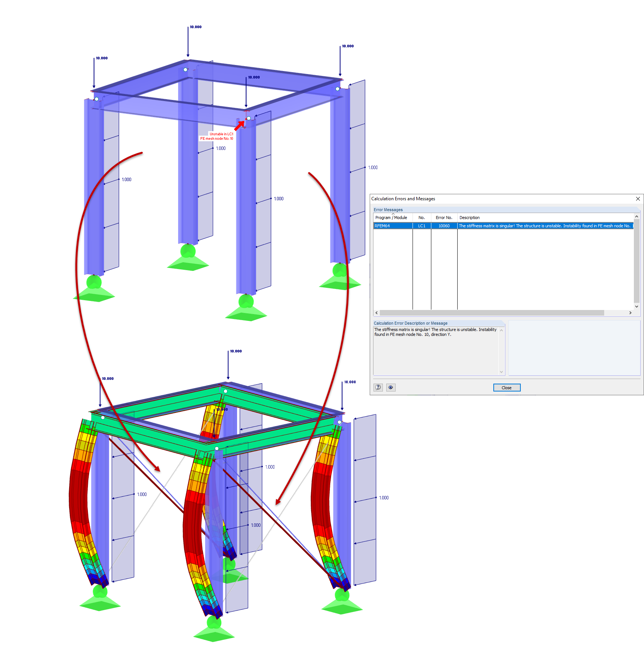The height and width of the screenshot is (647, 644).
Task: Select the RFEM64 cell in the error row
Action: pos(393,226)
